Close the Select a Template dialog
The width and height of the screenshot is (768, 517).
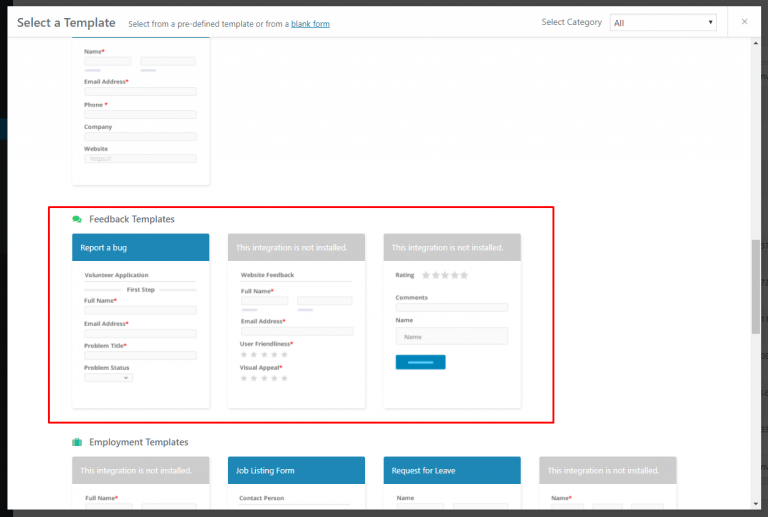(x=744, y=21)
